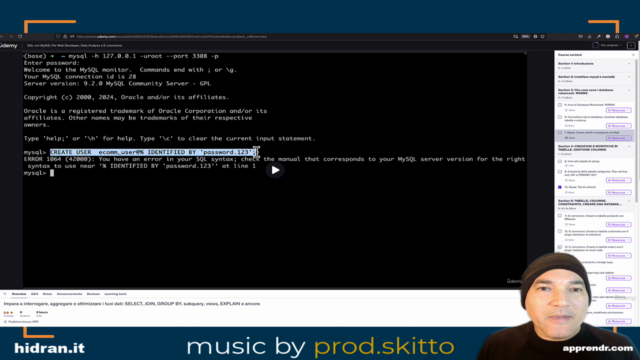The width and height of the screenshot is (640, 360).
Task: Check lecture 11 E-commerce tabella products
Action: tap(560, 216)
